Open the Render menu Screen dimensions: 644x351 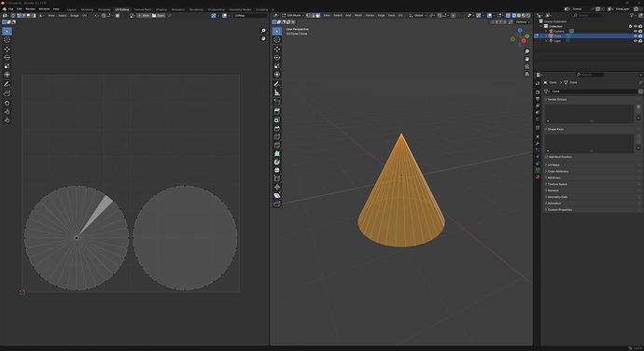31,9
